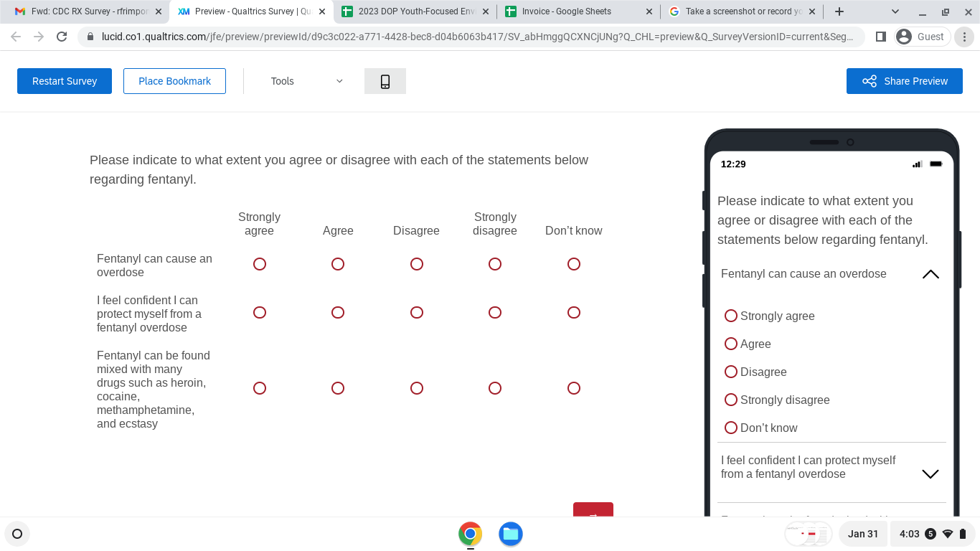Viewport: 980px width, 551px height.
Task: Click the Share Preview button
Action: click(904, 81)
